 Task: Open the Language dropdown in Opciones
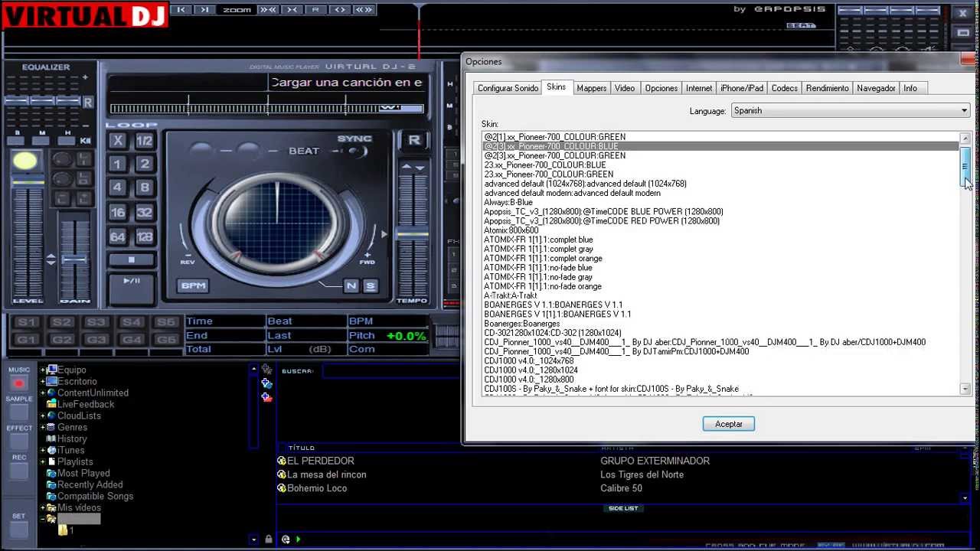tap(851, 110)
